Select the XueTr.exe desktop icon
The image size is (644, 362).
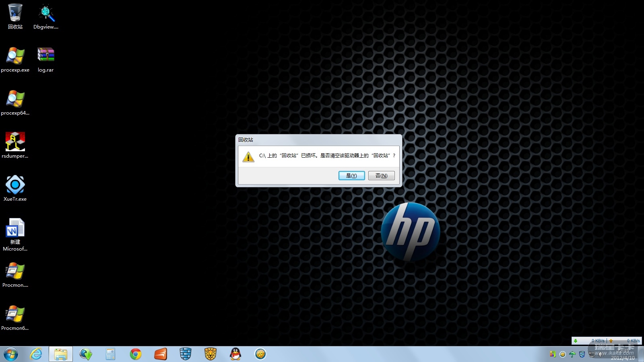[15, 189]
